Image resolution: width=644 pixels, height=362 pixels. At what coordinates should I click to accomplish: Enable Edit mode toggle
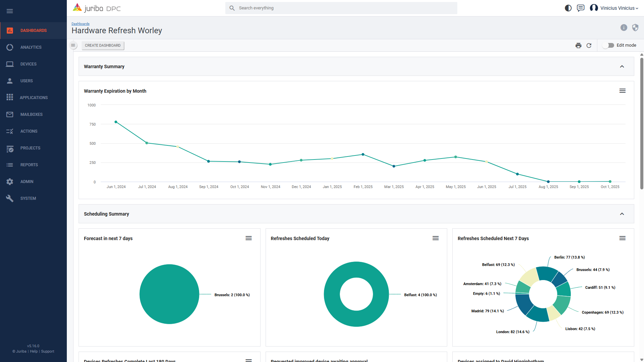[x=608, y=45]
